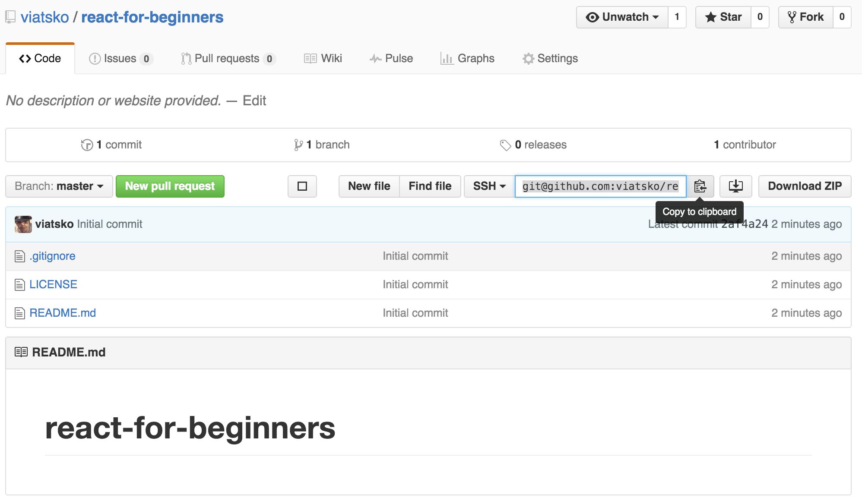Click the Download ZIP button
The height and width of the screenshot is (504, 862).
click(x=805, y=186)
